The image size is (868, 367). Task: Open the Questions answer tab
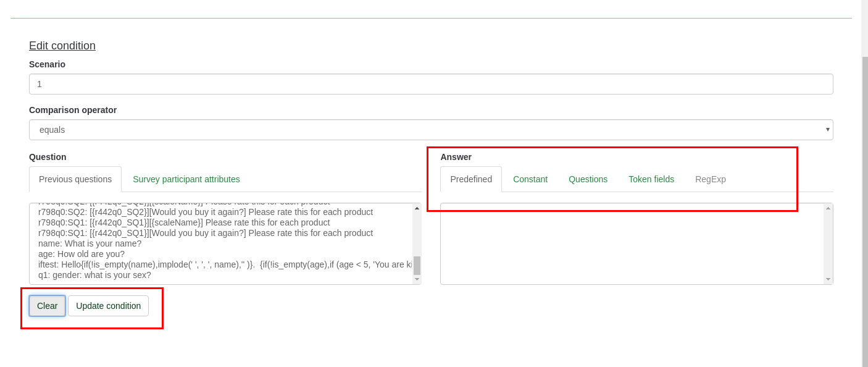(588, 179)
